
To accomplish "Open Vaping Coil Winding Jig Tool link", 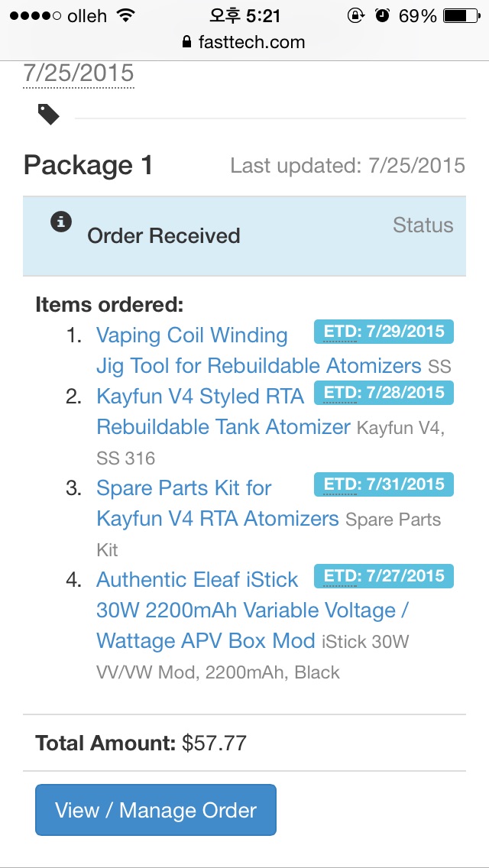I will coord(192,335).
